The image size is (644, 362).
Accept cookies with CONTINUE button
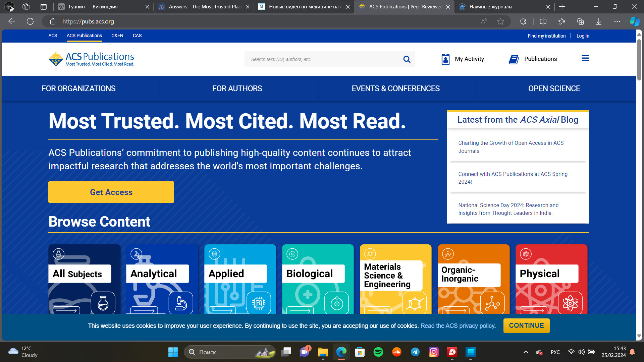[526, 325]
